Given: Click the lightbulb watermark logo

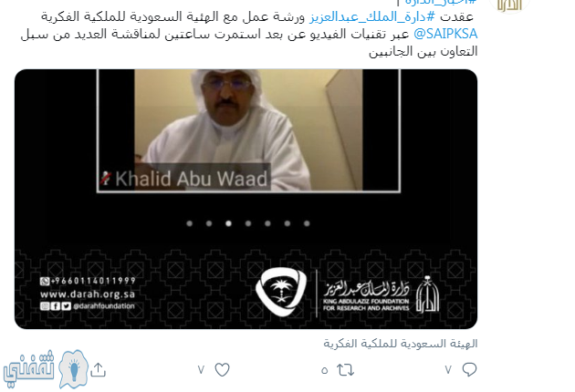Looking at the screenshot, I should 74,369.
